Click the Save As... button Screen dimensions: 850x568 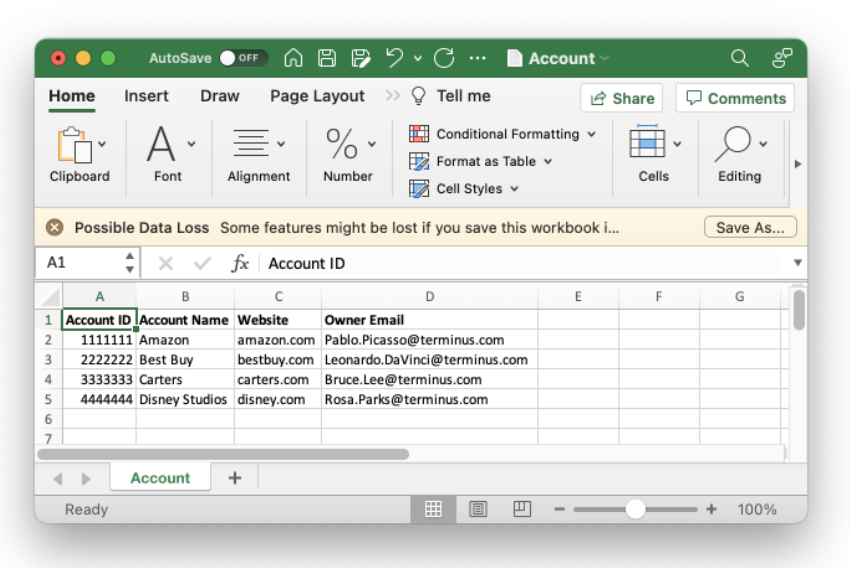(x=750, y=227)
